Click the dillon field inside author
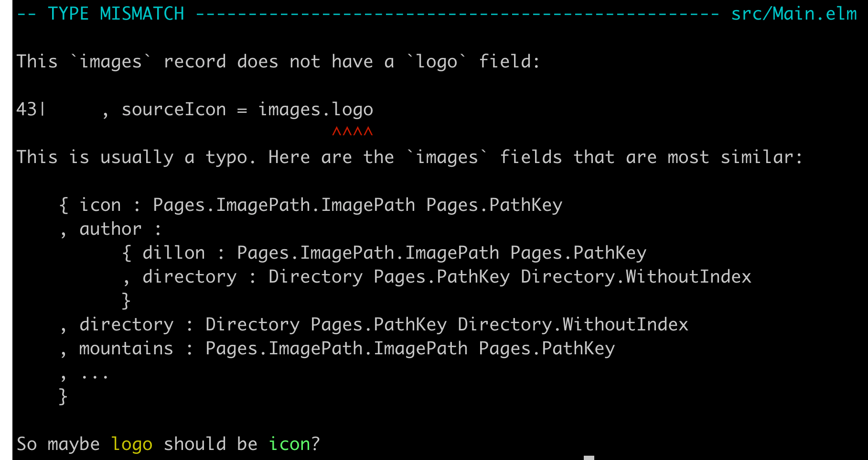 pos(173,253)
